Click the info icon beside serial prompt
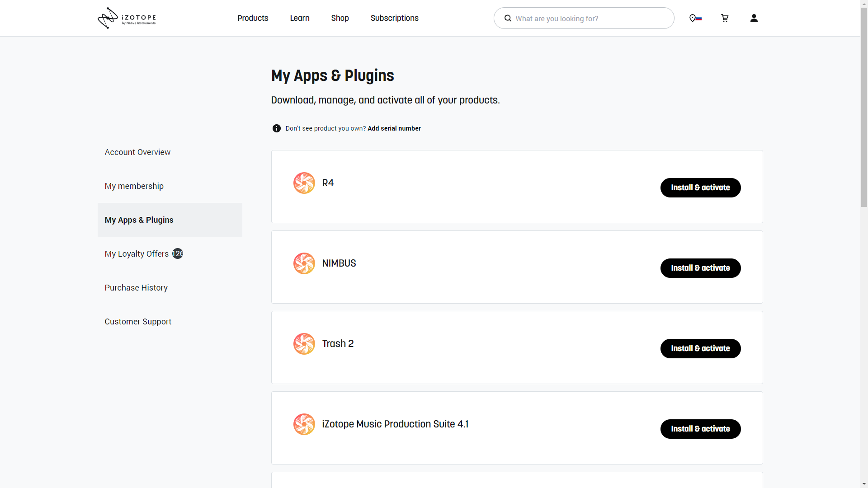Image resolution: width=868 pixels, height=488 pixels. tap(277, 128)
